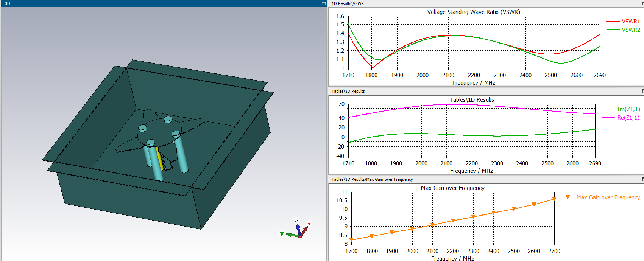Click the Im(Z1,1) legend label
The width and height of the screenshot is (644, 261).
pyautogui.click(x=628, y=109)
